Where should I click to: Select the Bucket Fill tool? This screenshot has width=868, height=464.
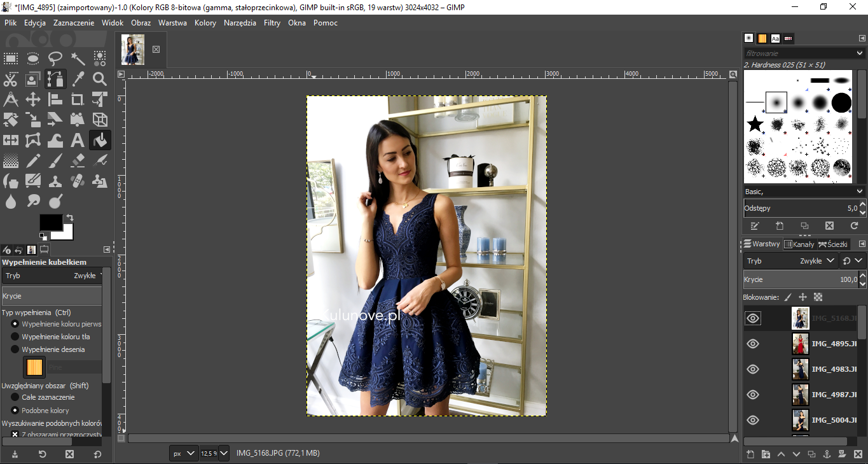[x=100, y=140]
